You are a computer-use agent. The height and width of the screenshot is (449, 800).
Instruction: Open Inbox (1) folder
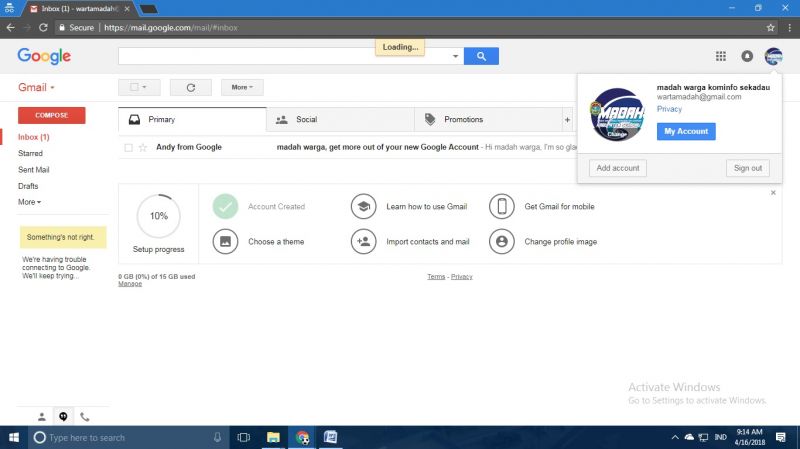[x=34, y=137]
